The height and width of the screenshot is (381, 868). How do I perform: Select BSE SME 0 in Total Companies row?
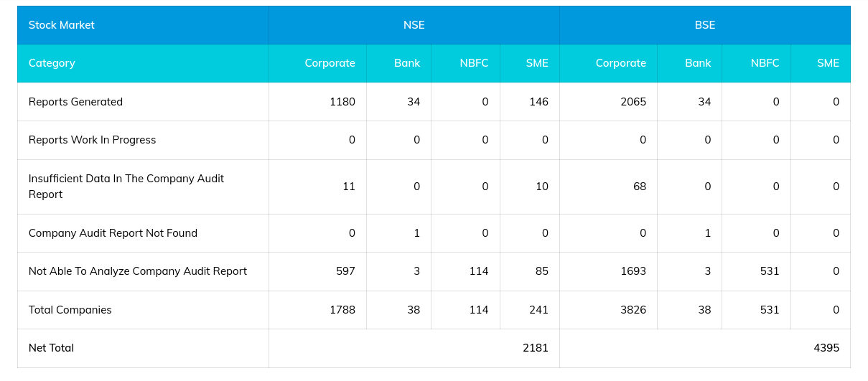point(836,310)
